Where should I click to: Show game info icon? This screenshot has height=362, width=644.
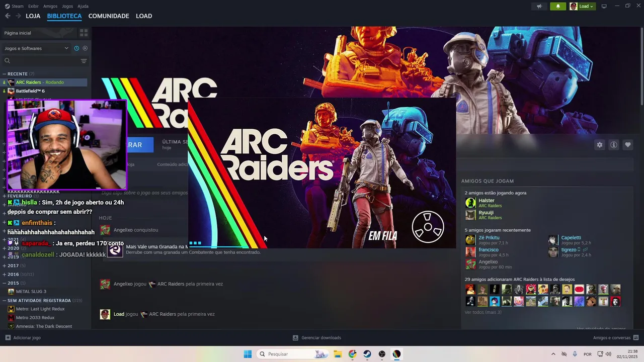coord(614,145)
